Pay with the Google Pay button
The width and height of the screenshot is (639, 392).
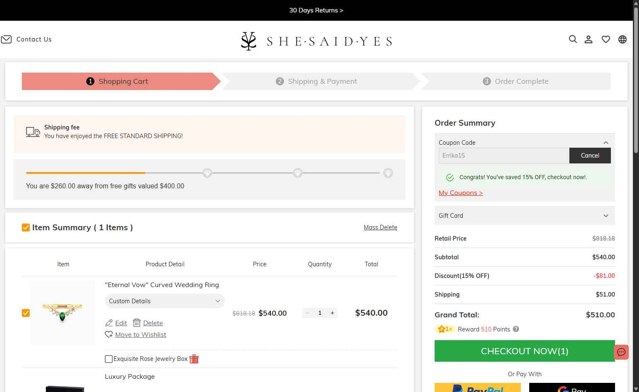coord(572,388)
